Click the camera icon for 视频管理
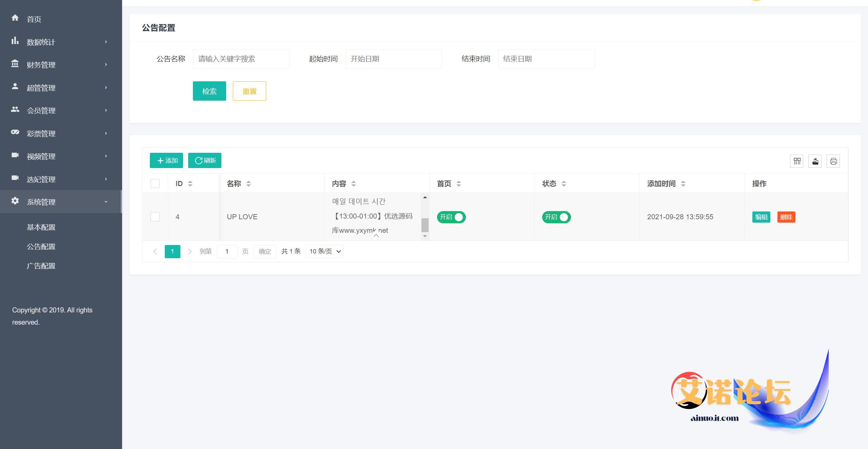The height and width of the screenshot is (449, 868). point(15,155)
